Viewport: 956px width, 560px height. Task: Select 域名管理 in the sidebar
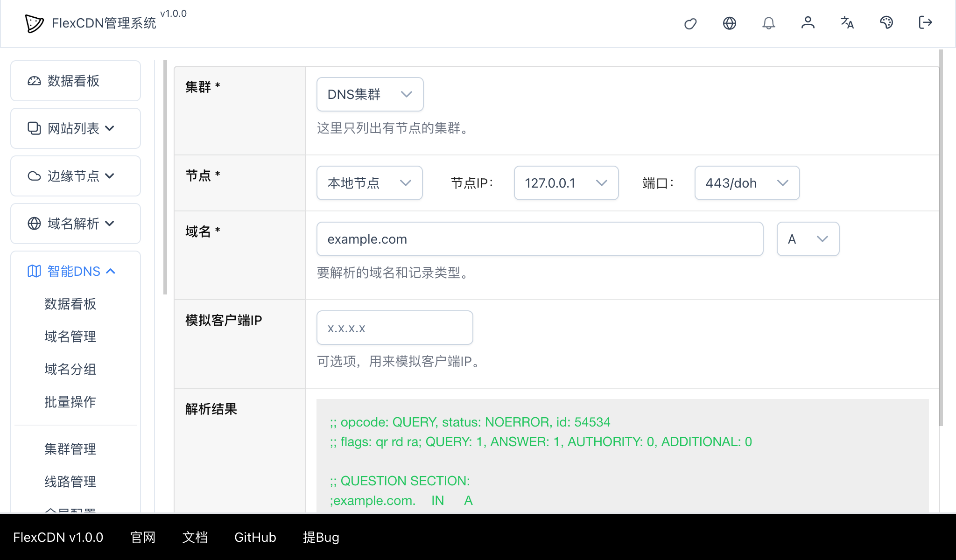(69, 336)
